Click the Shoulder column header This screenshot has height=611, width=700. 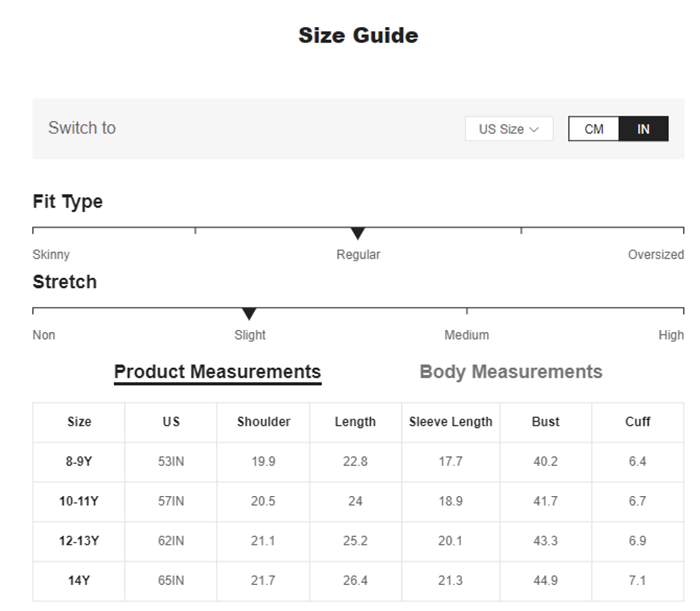click(263, 422)
